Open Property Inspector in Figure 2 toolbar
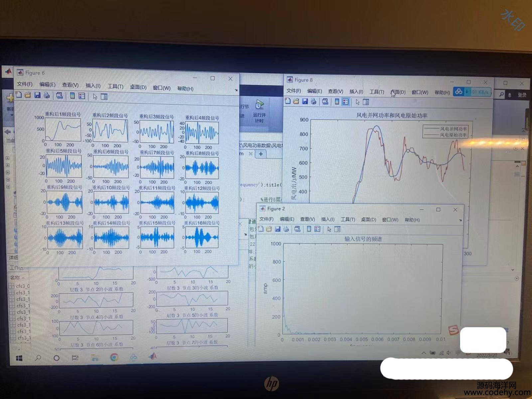This screenshot has width=532, height=399. point(337,229)
